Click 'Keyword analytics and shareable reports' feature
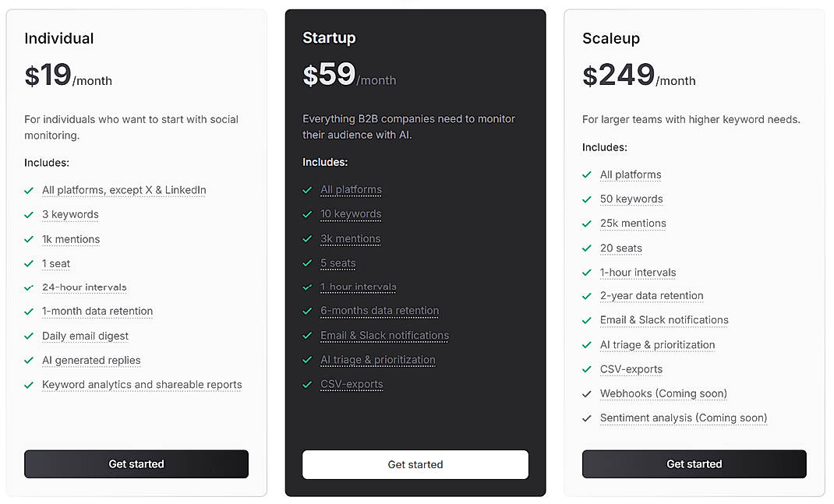This screenshot has width=834, height=504. 142,385
